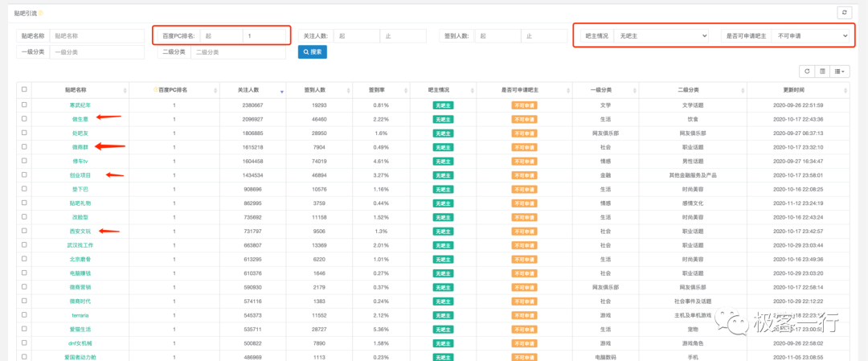Select the 5.36% sign-in rate cell

pos(381,329)
